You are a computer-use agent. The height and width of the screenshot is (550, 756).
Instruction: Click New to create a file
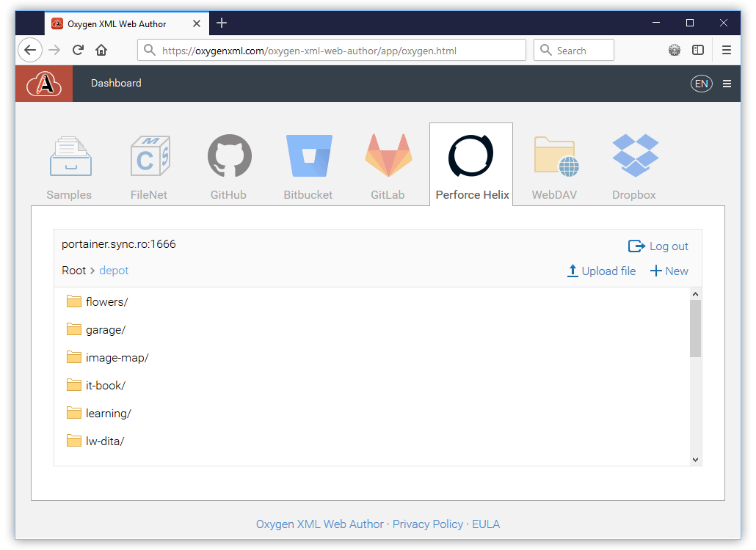669,271
